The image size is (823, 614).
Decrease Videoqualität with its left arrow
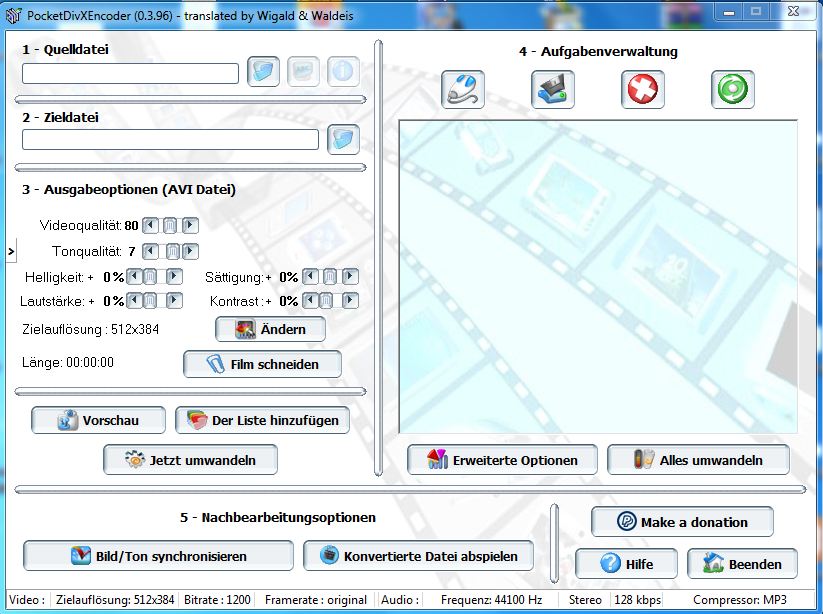(151, 226)
